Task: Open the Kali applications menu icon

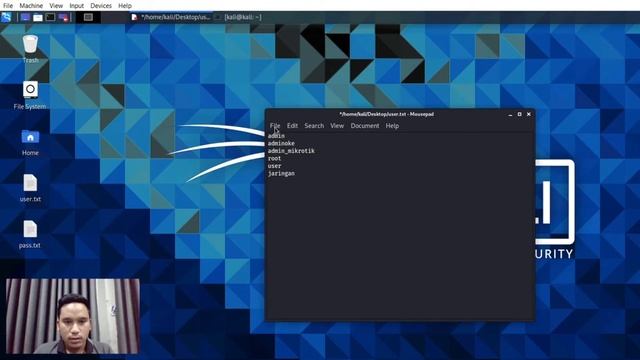Action: [6, 17]
